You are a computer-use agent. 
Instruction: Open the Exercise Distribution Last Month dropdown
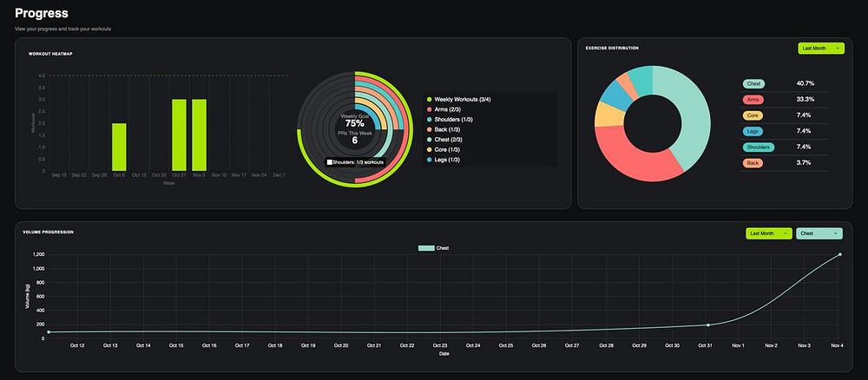point(821,48)
